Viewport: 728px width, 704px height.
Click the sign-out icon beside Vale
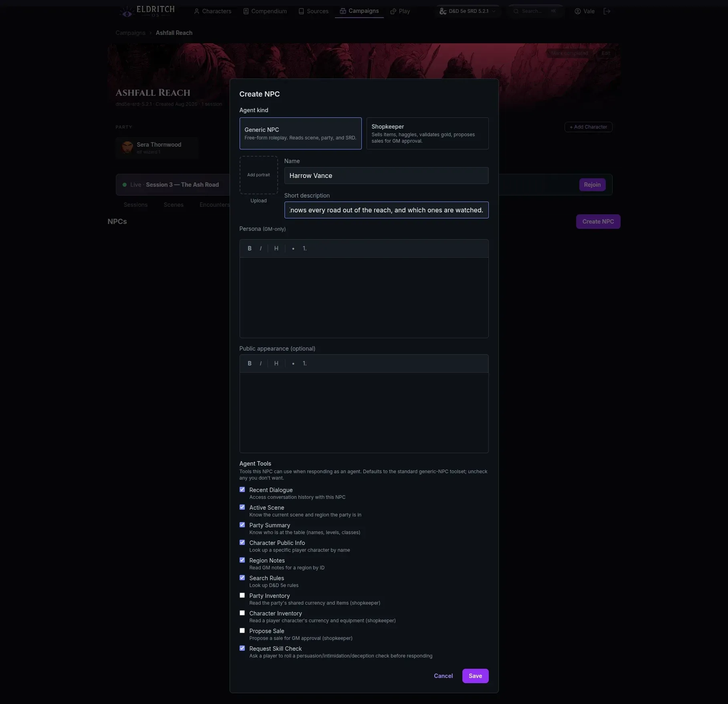click(x=607, y=11)
